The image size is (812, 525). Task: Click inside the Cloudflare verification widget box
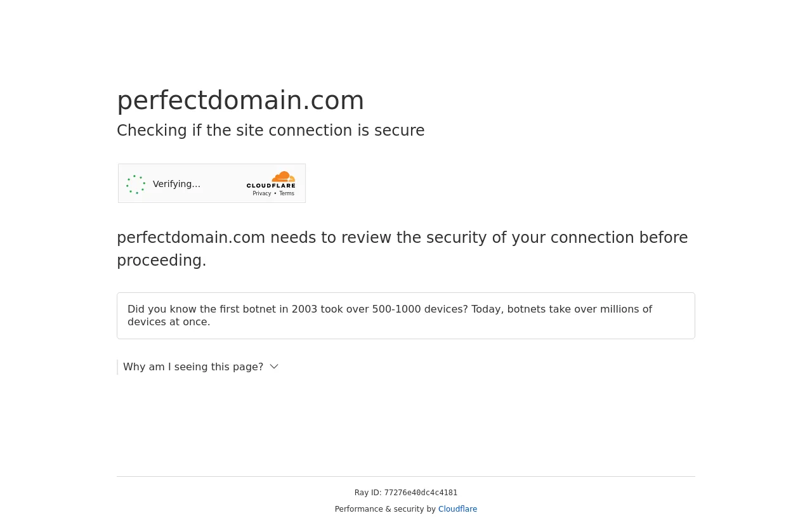pos(212,183)
